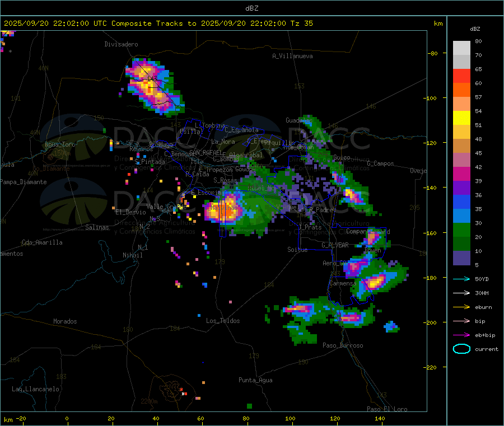Click the white 30HM arrow legend icon
This screenshot has height=426, width=504.
(461, 293)
